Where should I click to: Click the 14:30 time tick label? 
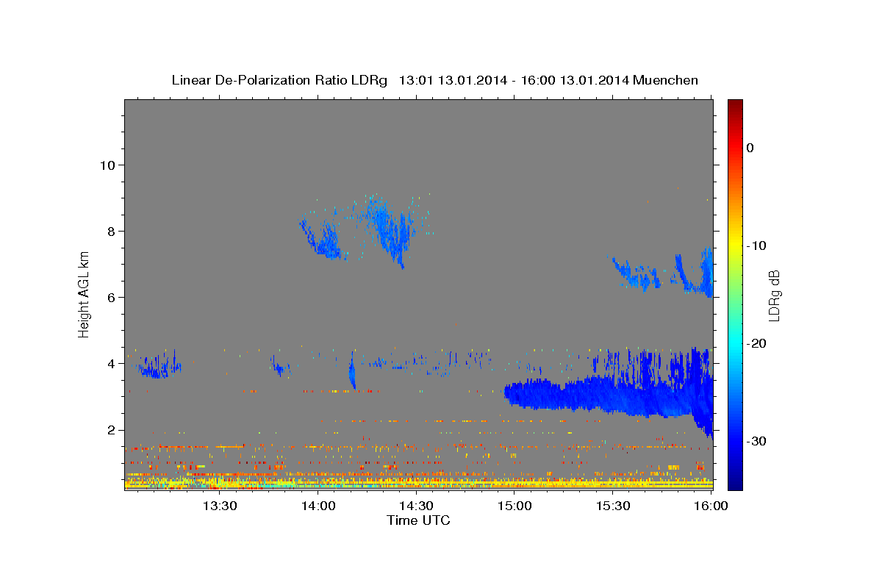(416, 506)
